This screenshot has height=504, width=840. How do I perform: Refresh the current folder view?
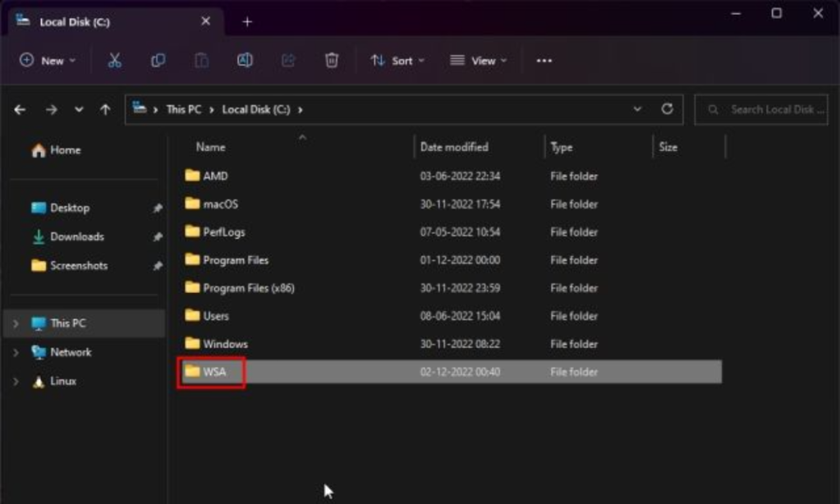667,109
